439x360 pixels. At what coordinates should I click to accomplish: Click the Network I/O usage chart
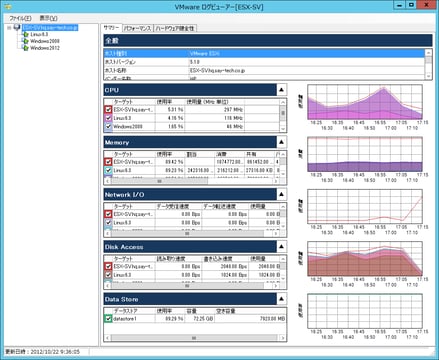pos(365,207)
